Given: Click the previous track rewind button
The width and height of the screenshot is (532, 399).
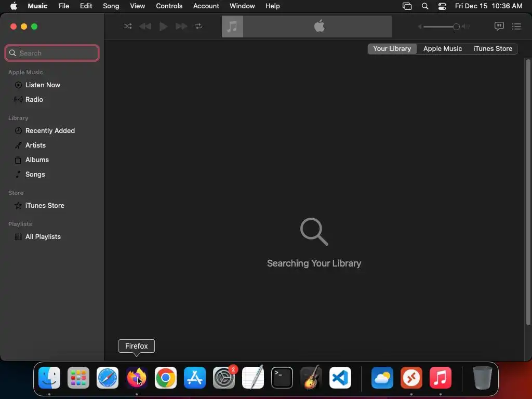Looking at the screenshot, I should coord(145,26).
